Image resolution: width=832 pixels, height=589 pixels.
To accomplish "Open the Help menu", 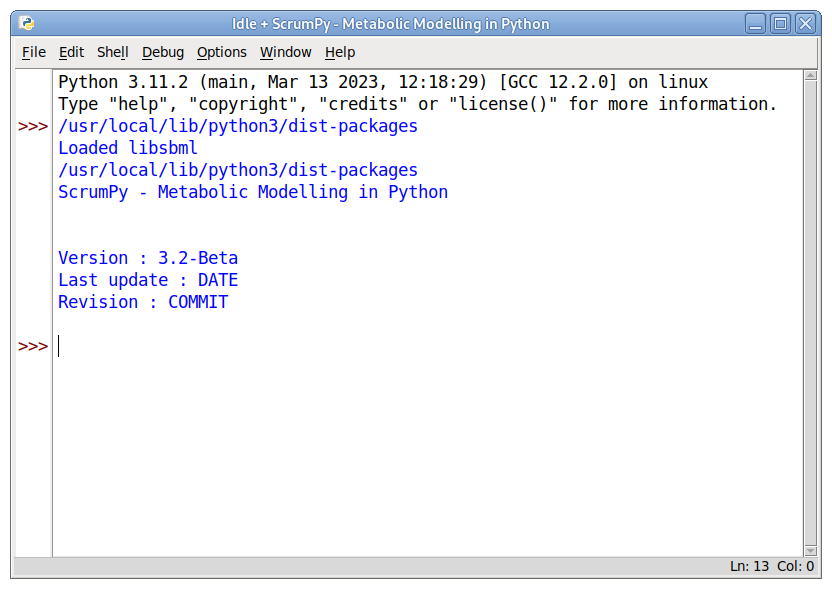I will (340, 52).
